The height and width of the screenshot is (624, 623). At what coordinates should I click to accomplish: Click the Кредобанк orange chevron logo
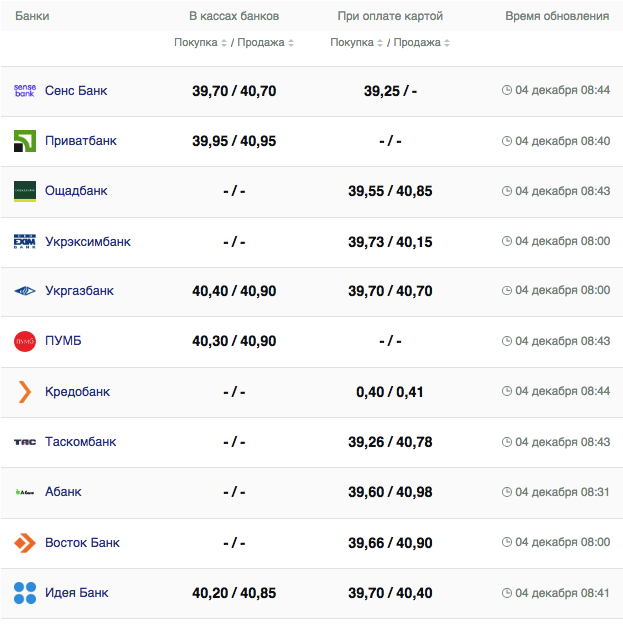pos(25,392)
